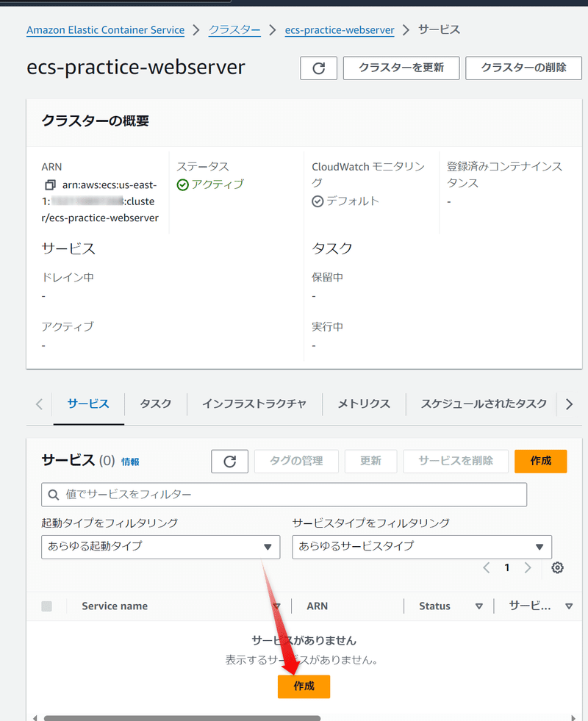
Task: Click the サービスを削除 button
Action: pos(456,462)
